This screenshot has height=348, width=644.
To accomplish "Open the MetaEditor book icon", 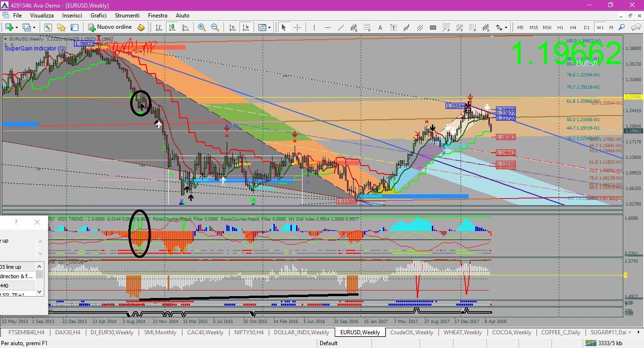I will pyautogui.click(x=140, y=27).
